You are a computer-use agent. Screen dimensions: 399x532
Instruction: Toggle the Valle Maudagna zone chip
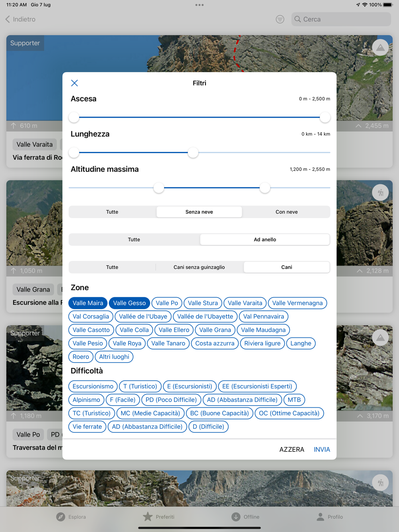263,330
